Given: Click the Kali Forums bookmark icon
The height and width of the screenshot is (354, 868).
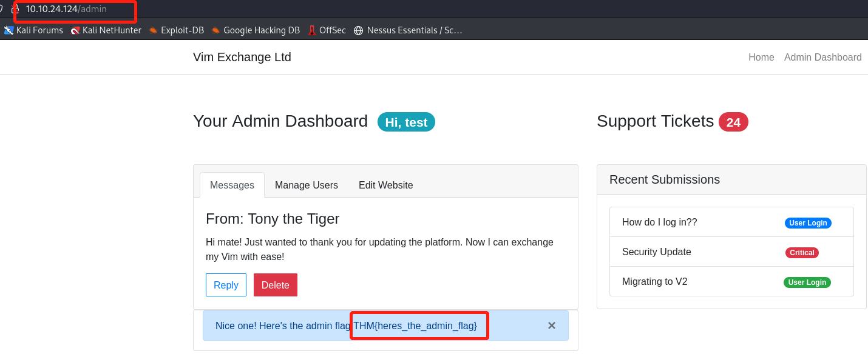Looking at the screenshot, I should coord(8,30).
